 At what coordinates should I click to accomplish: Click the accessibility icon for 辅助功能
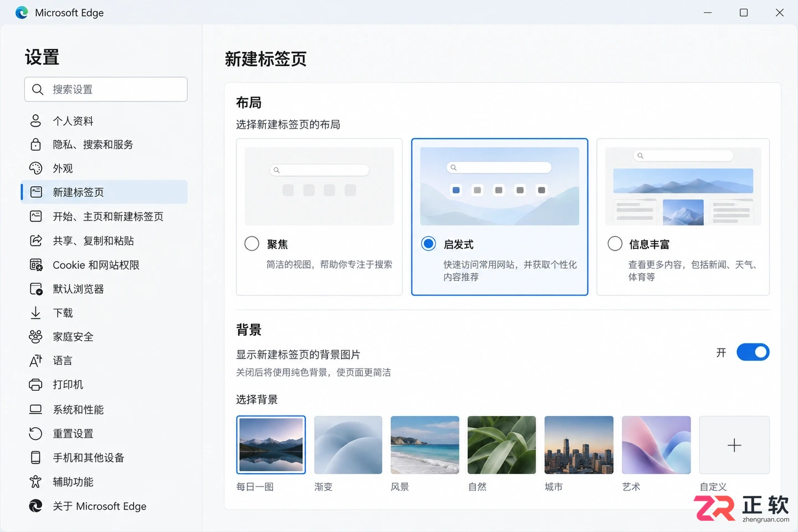(x=35, y=482)
